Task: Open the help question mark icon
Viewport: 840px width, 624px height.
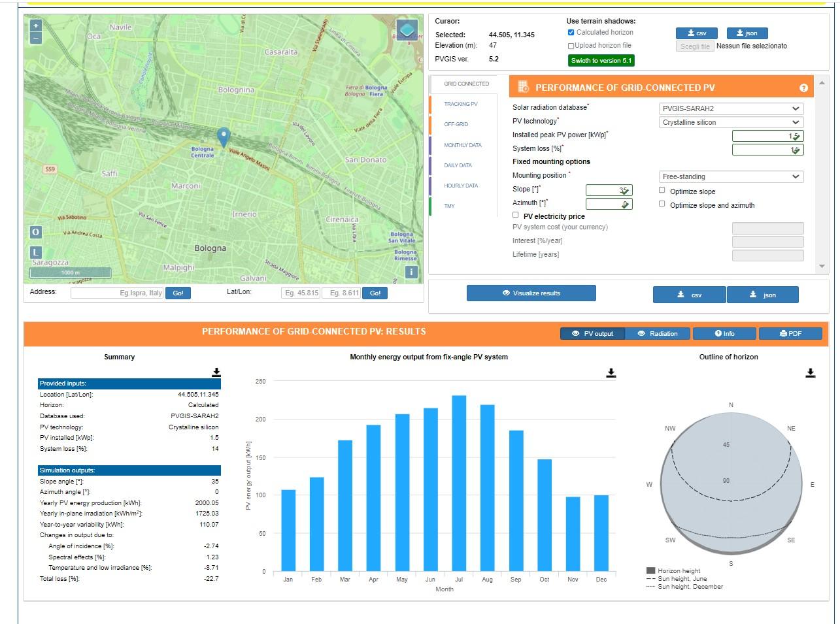Action: click(x=803, y=88)
